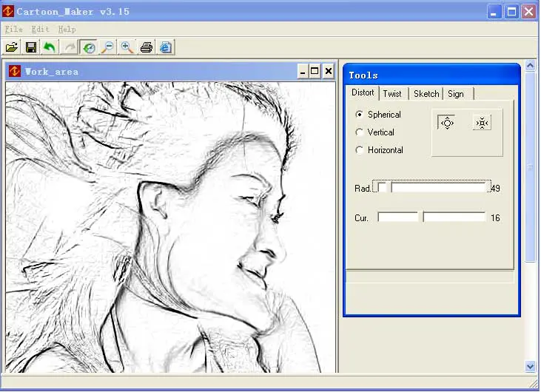Select the expand outward distortion icon

point(447,123)
